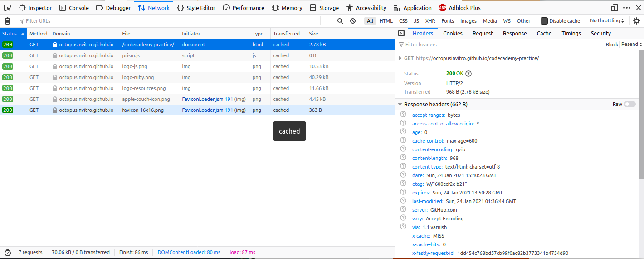This screenshot has height=259, width=644.
Task: Sort by the Transferred column header
Action: pos(289,34)
